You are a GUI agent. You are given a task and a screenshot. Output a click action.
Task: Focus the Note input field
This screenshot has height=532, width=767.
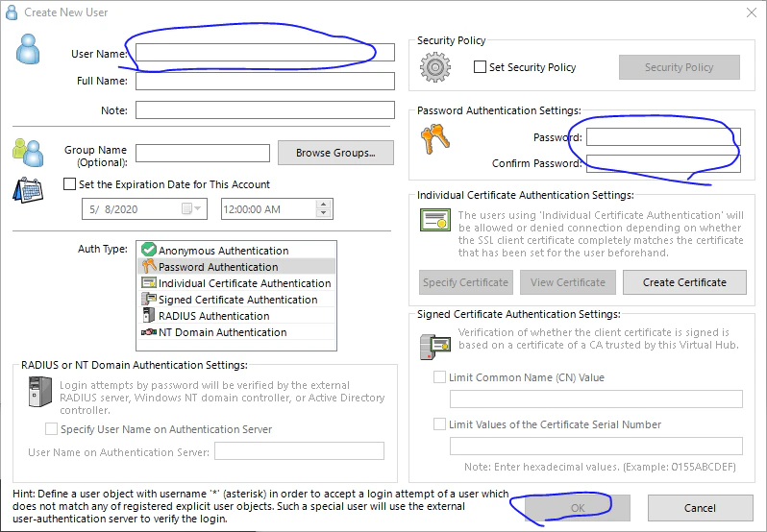click(265, 109)
